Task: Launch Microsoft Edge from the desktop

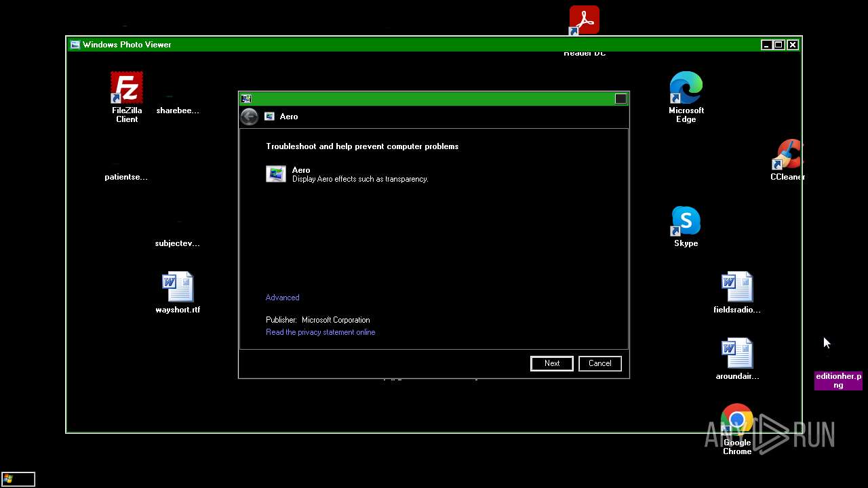Action: tap(686, 87)
